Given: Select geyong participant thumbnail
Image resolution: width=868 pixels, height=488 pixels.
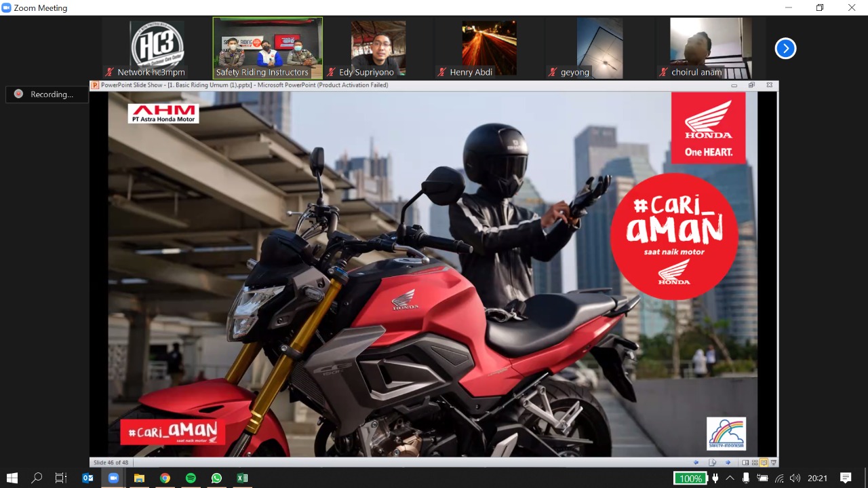Looking at the screenshot, I should 599,48.
